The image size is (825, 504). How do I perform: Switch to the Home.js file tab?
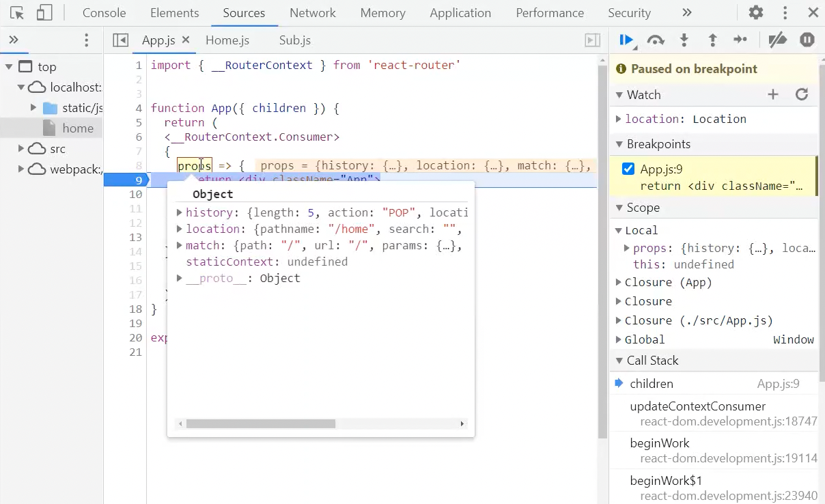tap(227, 40)
